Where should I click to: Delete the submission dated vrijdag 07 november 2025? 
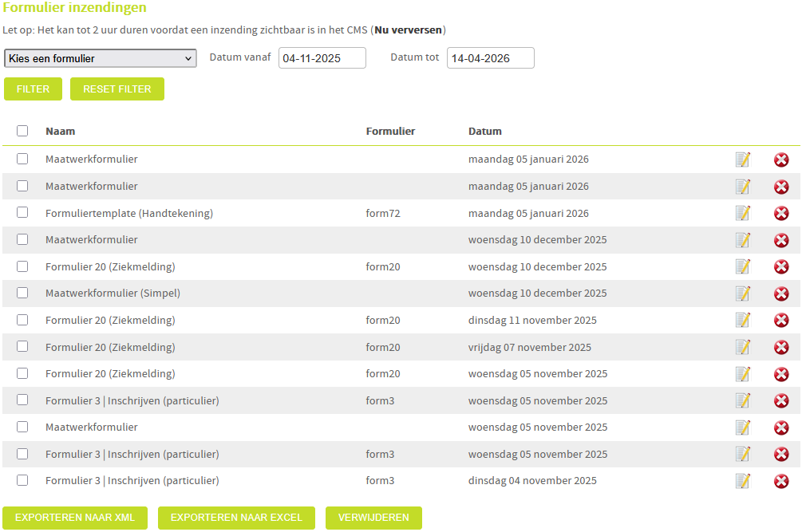pyautogui.click(x=781, y=347)
